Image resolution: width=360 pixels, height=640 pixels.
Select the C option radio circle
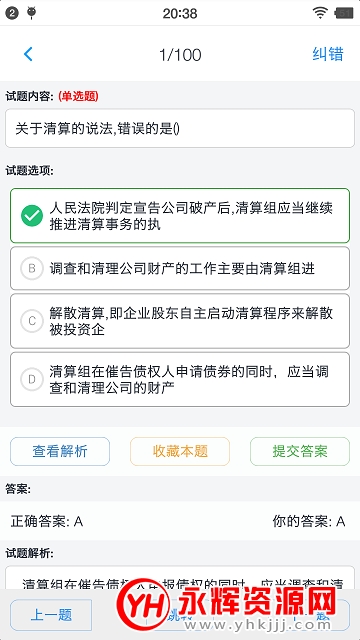click(32, 321)
